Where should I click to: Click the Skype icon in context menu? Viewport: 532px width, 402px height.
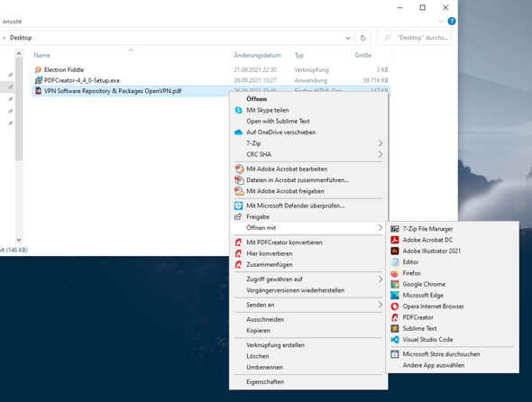(x=239, y=110)
